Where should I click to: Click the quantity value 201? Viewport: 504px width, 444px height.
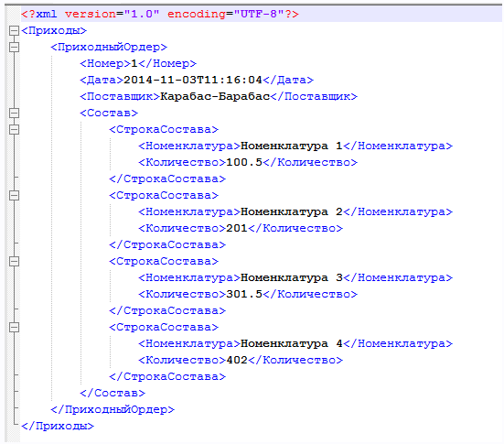[237, 228]
